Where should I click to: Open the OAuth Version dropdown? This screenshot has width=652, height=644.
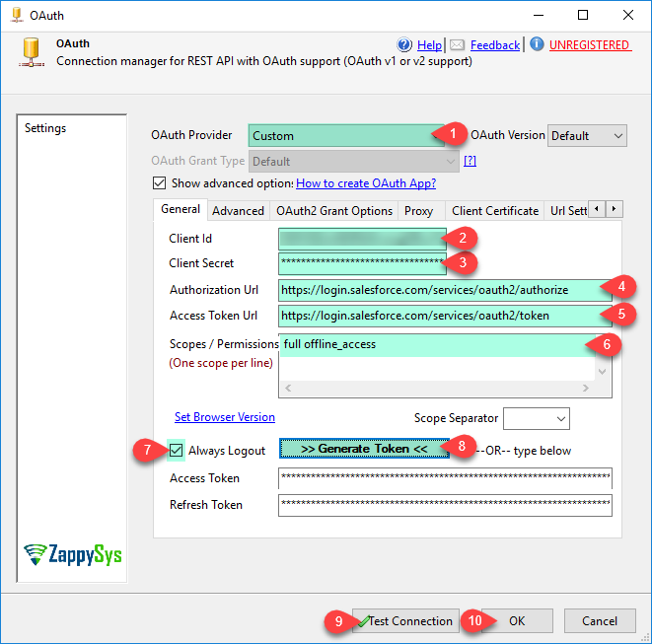pos(587,136)
